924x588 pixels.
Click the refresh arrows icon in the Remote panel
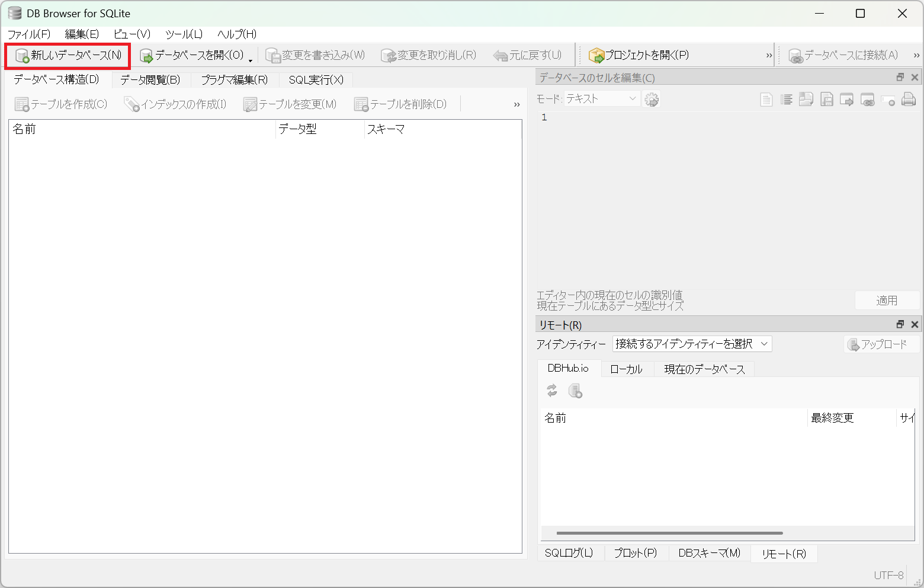click(552, 391)
